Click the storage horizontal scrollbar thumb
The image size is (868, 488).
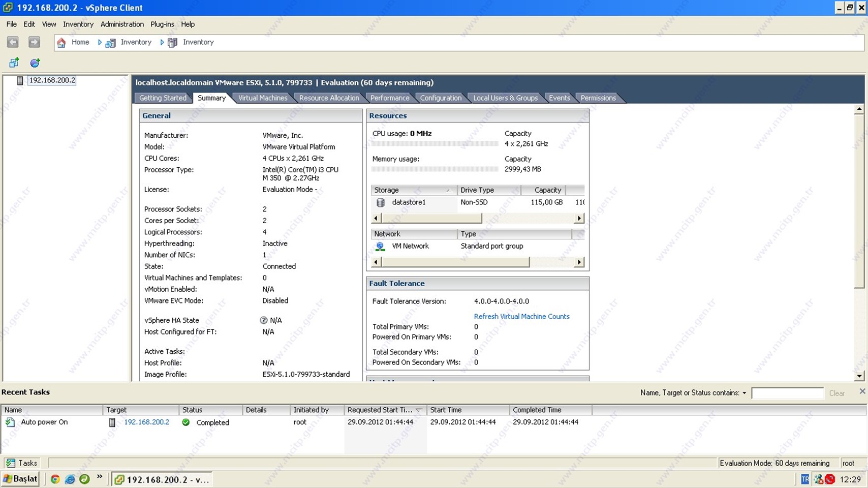point(431,218)
